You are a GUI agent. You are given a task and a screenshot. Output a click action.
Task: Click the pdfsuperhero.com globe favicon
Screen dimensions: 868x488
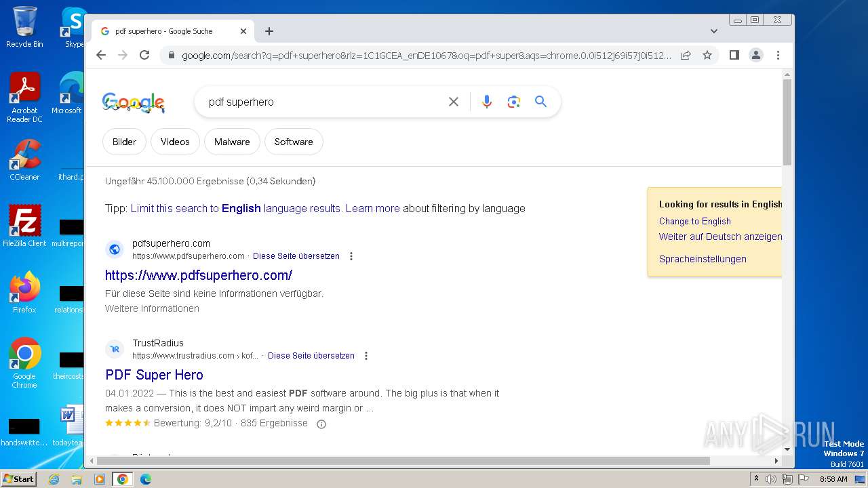coord(115,249)
